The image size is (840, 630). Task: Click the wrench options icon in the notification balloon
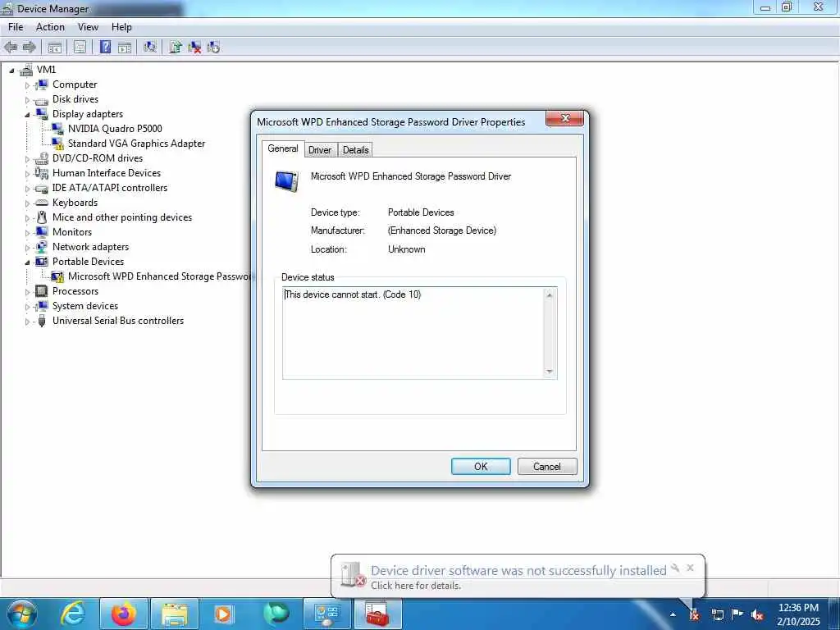tap(675, 568)
